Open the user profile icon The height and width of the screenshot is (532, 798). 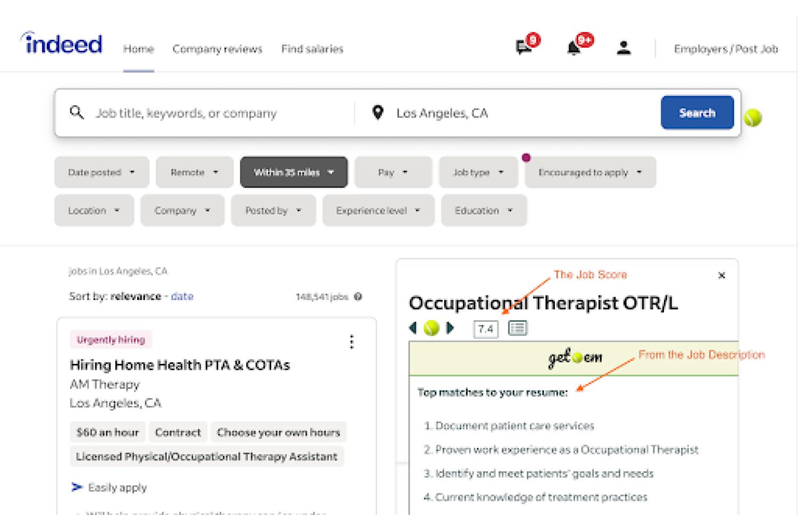(624, 48)
